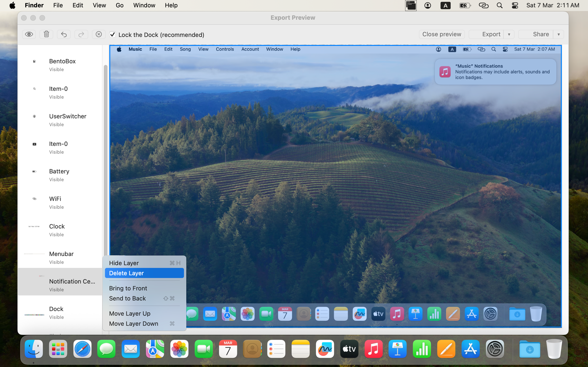Select the BentoBox layer in sidebar
This screenshot has width=588, height=367.
[x=62, y=65]
